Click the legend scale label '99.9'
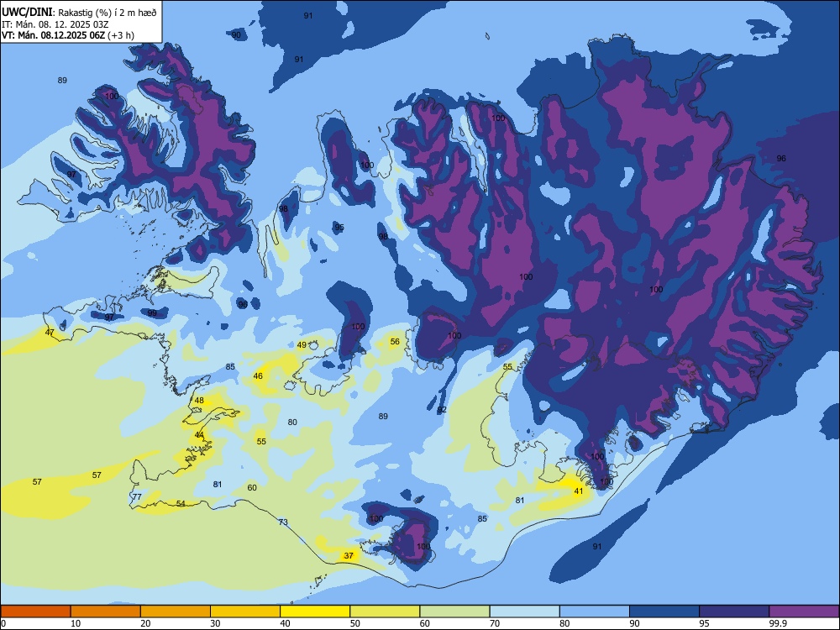The width and height of the screenshot is (840, 630). [777, 623]
